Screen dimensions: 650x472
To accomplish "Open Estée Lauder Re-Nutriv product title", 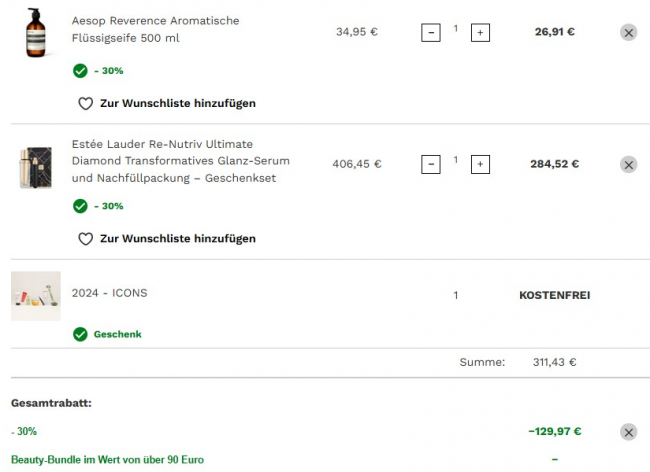I will [181, 161].
